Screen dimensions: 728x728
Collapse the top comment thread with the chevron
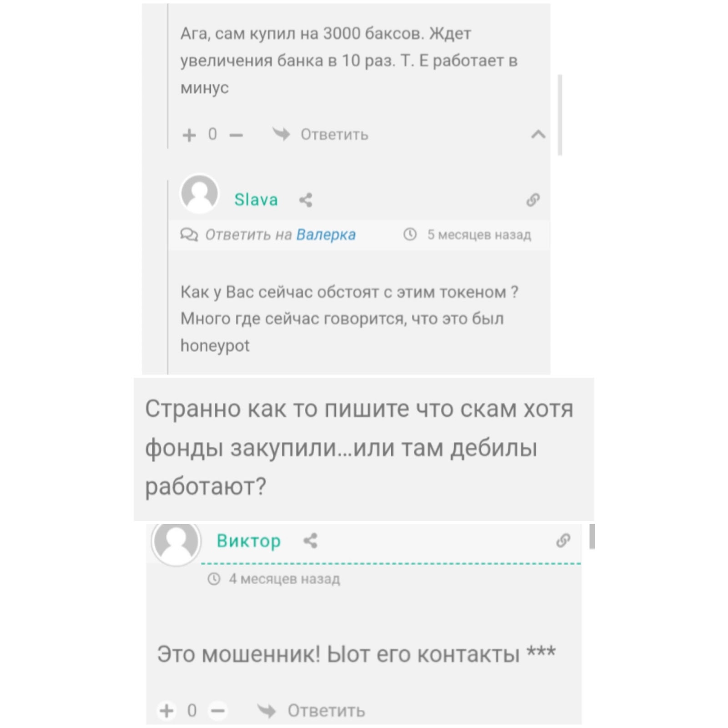pos(538,134)
